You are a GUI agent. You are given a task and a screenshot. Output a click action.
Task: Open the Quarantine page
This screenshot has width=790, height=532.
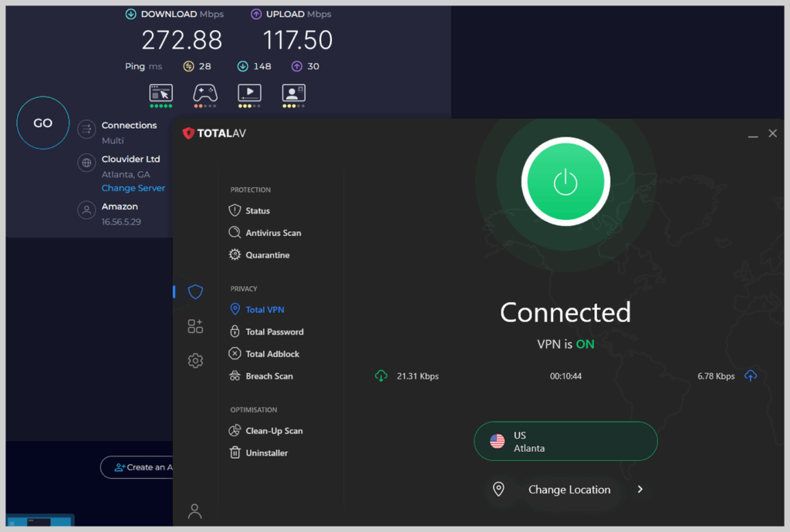click(x=259, y=254)
